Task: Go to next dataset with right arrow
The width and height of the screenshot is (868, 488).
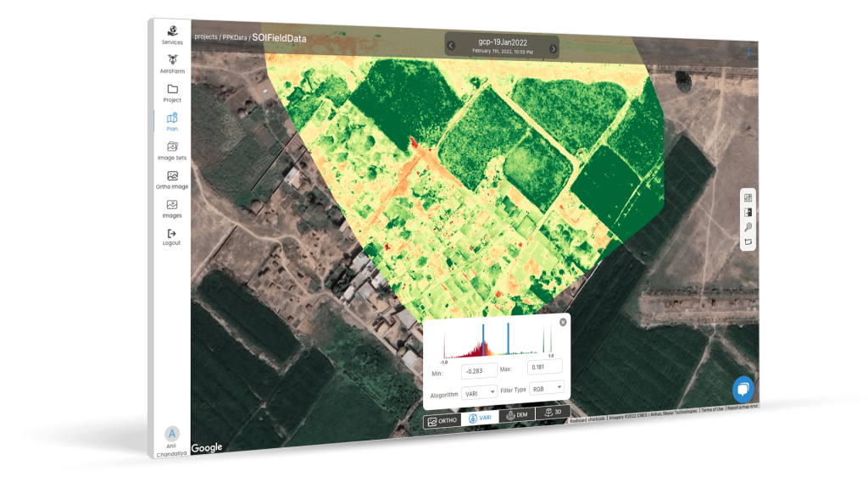Action: coord(553,48)
